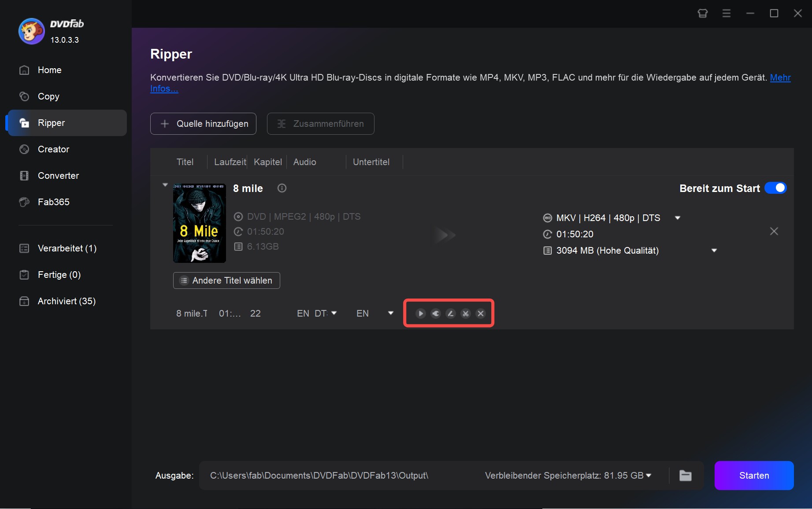Open the 8 Mile cover thumbnail
Viewport: 812px width, 509px height.
[200, 223]
